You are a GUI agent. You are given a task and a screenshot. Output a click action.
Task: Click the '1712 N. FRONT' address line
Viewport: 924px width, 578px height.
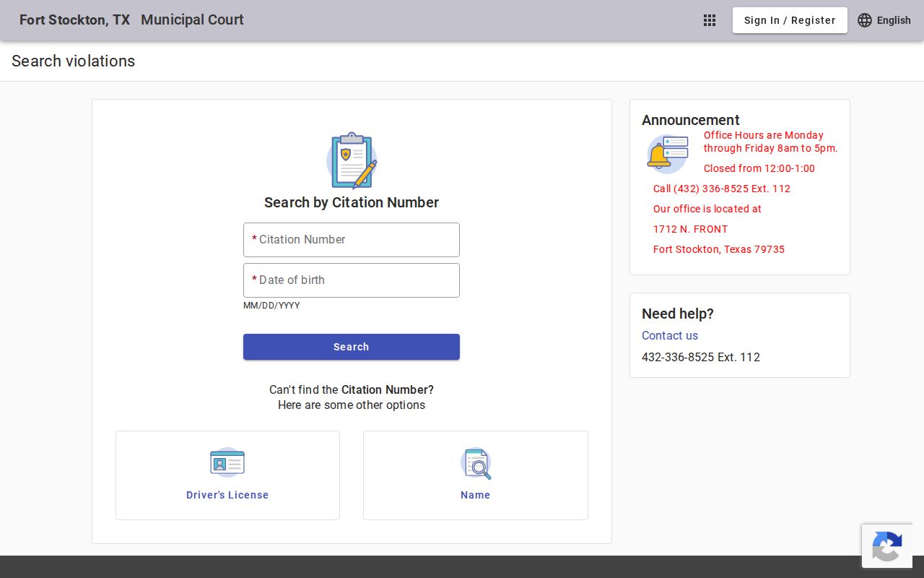[x=691, y=229]
